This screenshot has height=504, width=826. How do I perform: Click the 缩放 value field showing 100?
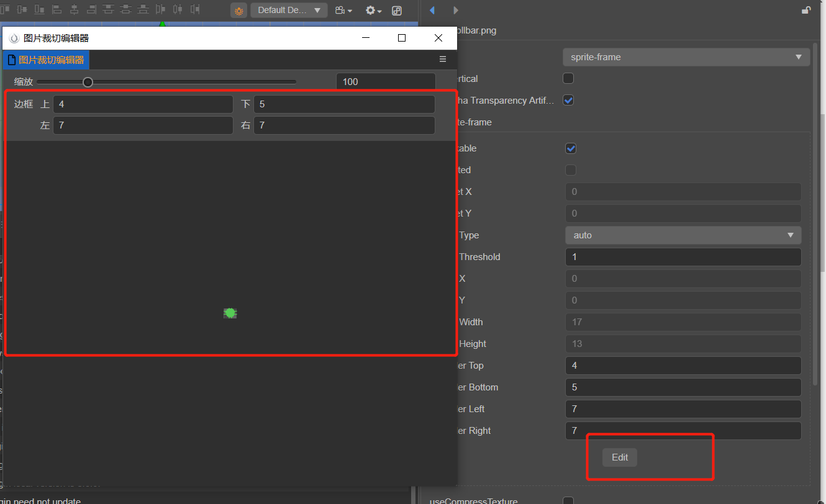[x=386, y=82]
